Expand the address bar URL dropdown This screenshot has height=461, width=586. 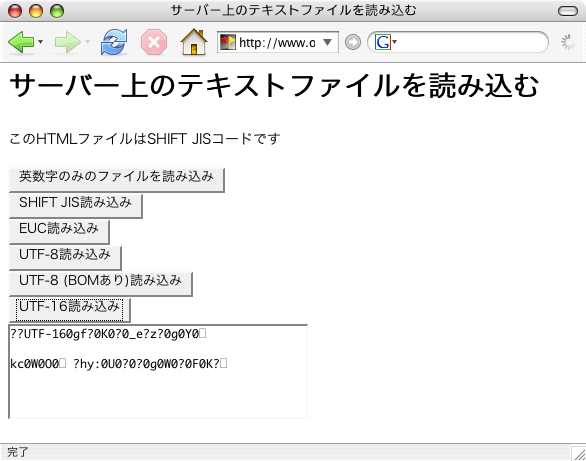(x=327, y=42)
